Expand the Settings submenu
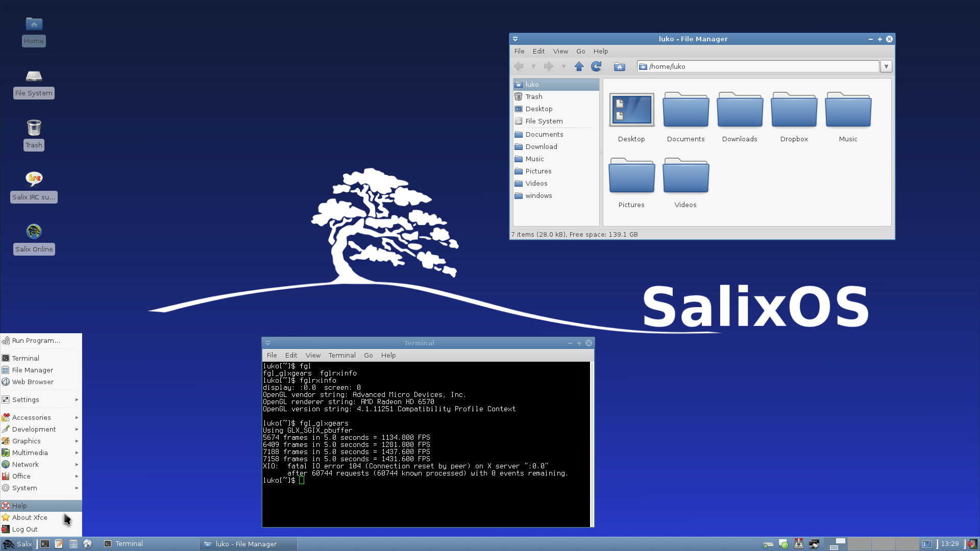The width and height of the screenshot is (980, 551). pos(41,399)
